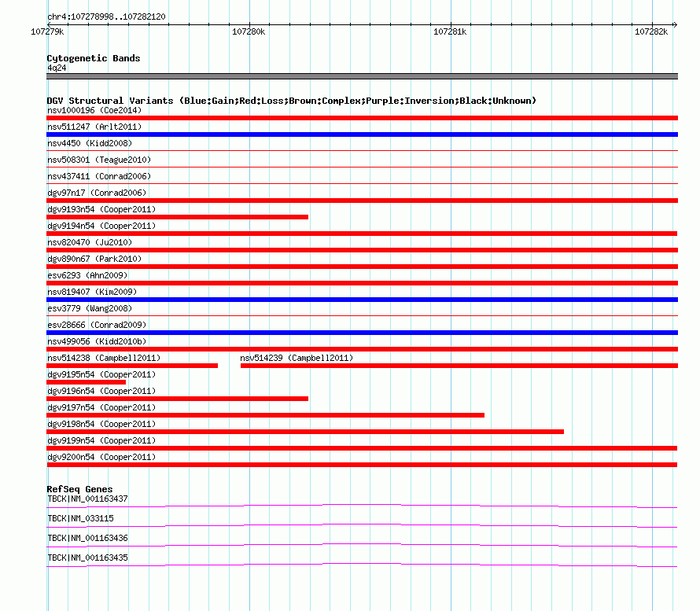Click TBCK|NM_001163437 gene label

point(87,499)
